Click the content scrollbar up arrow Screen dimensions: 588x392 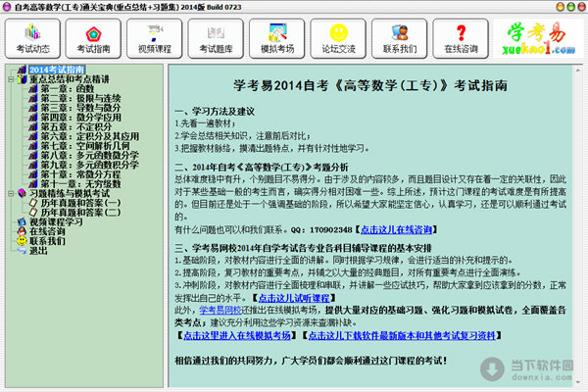578,71
